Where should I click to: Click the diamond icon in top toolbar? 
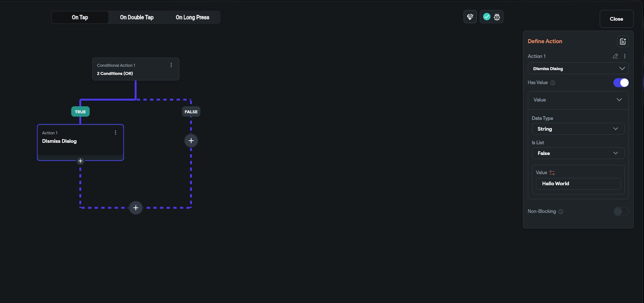click(470, 17)
